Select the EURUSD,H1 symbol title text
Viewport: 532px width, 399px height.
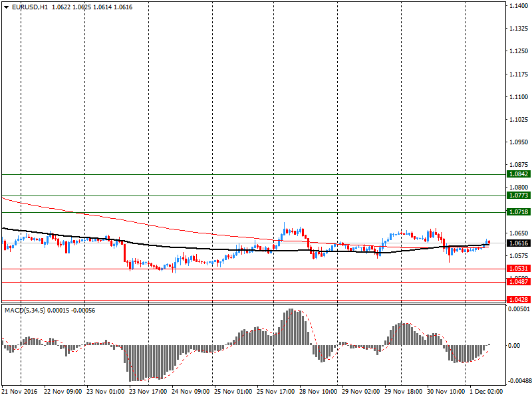(30, 7)
